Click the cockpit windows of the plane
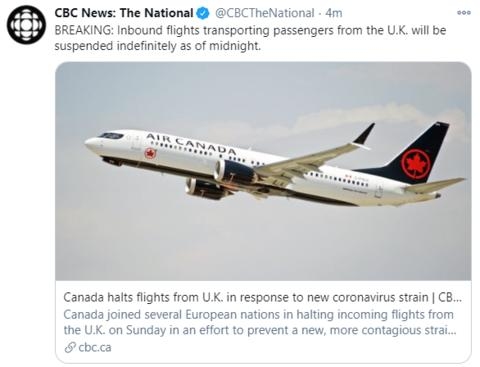 [111, 136]
